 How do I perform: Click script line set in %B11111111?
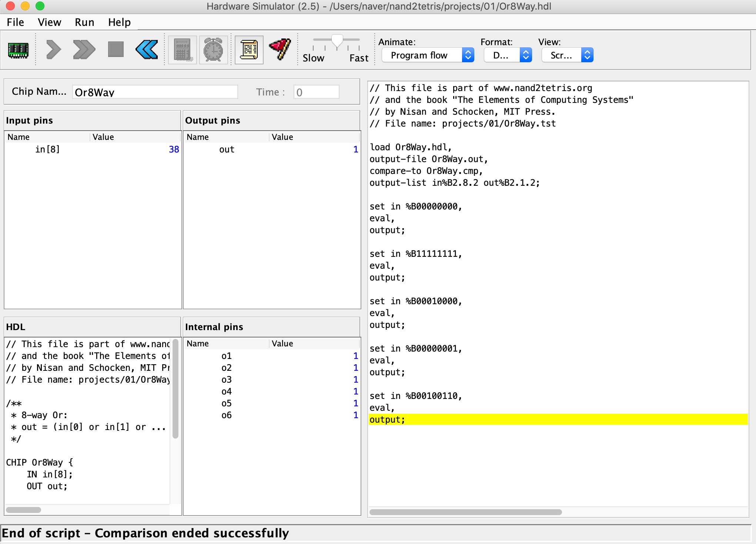pyautogui.click(x=416, y=253)
